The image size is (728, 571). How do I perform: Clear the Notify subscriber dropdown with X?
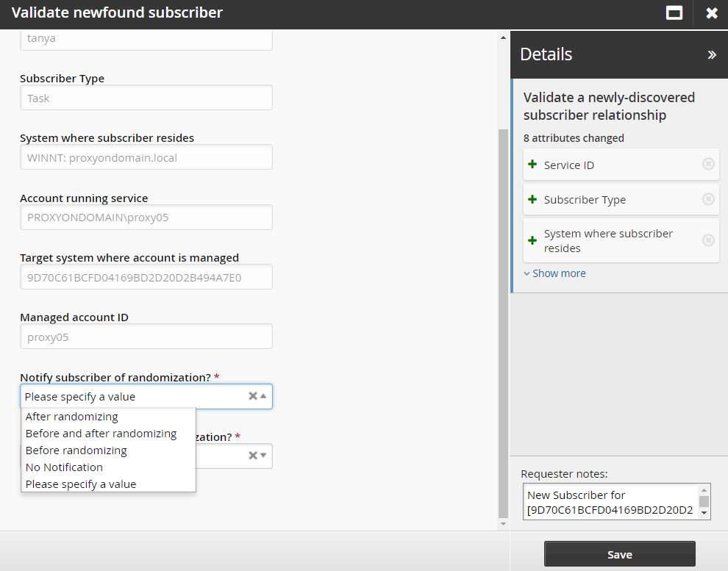pos(252,396)
